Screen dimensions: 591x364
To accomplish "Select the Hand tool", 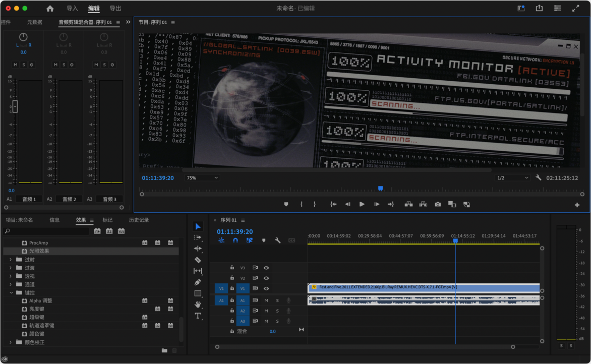I will [198, 304].
